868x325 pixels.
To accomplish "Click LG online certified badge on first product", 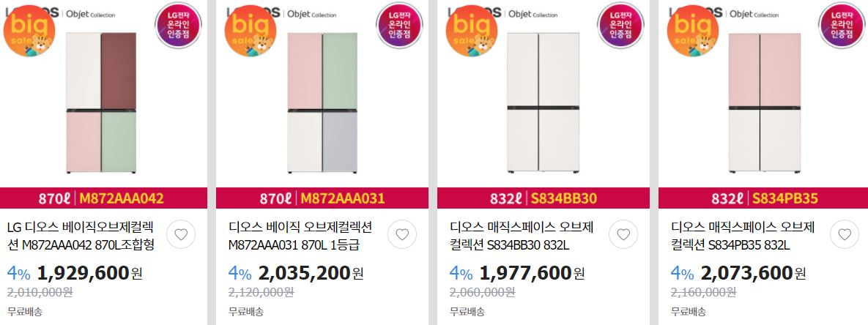I will (x=178, y=26).
